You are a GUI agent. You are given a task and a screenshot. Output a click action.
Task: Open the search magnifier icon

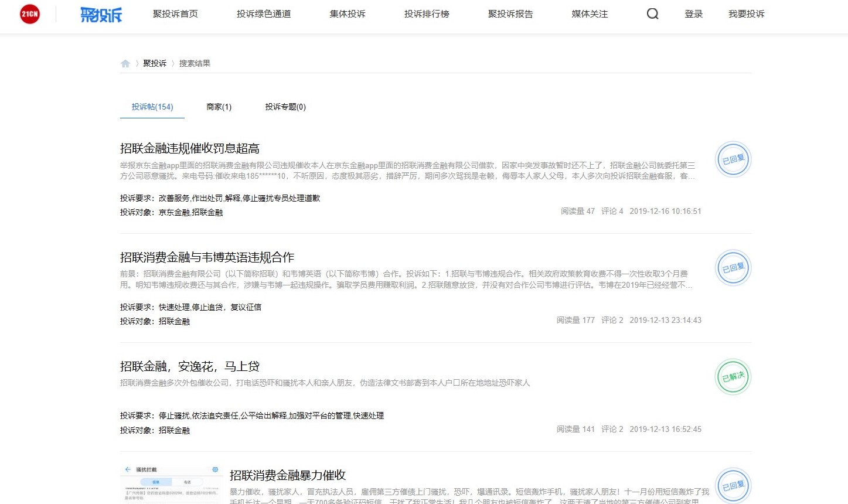(652, 13)
